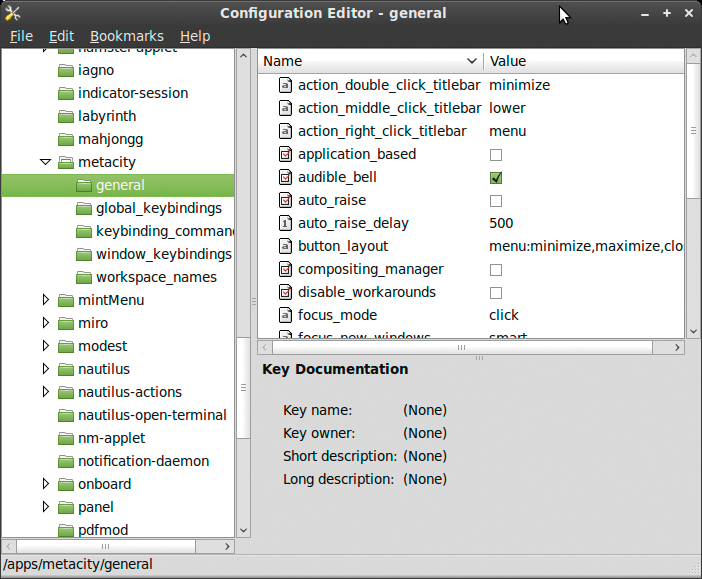
Task: Click the keybinding_commands folder icon
Action: click(x=84, y=232)
